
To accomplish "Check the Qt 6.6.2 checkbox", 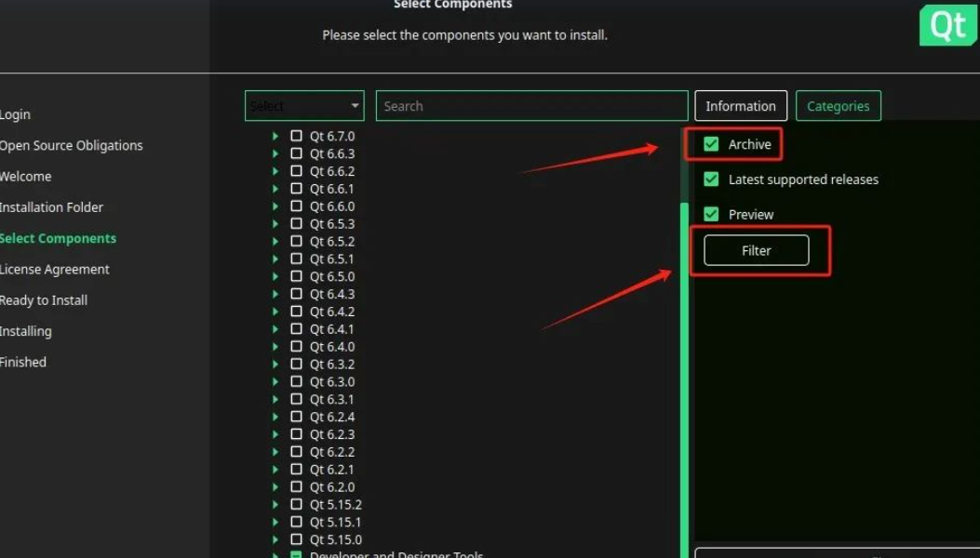I will click(x=296, y=170).
